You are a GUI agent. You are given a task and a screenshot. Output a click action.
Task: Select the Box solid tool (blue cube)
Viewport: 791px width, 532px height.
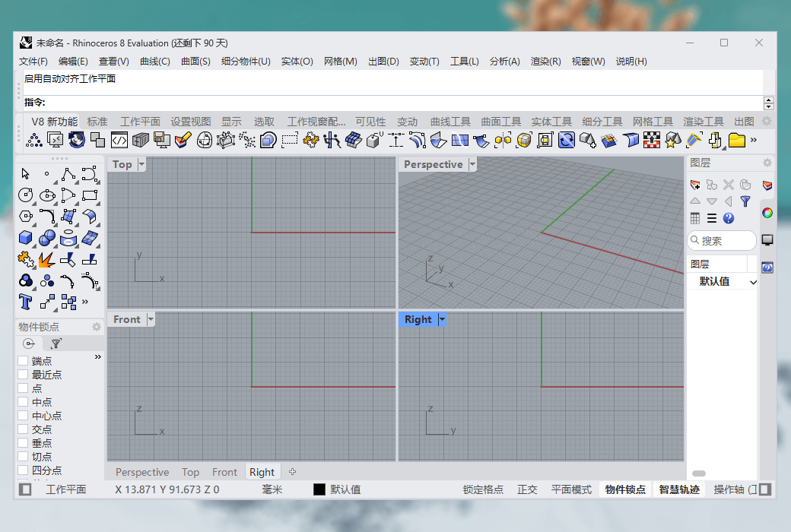25,238
